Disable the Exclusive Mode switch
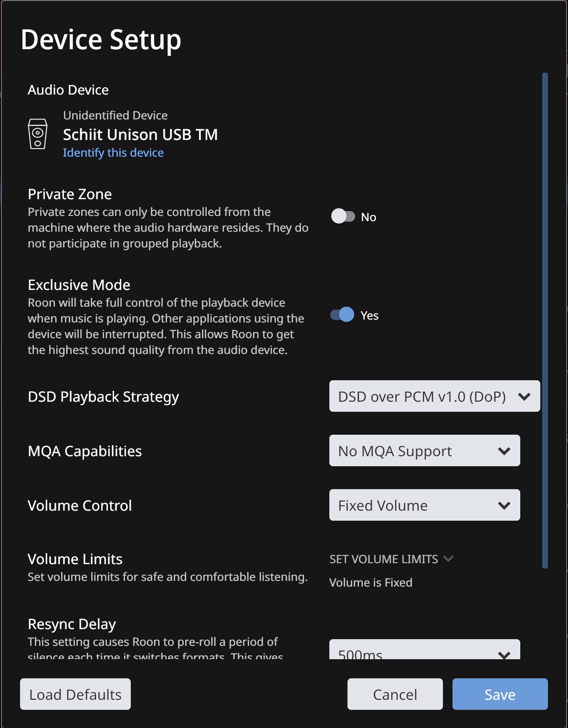The image size is (568, 728). pyautogui.click(x=342, y=315)
